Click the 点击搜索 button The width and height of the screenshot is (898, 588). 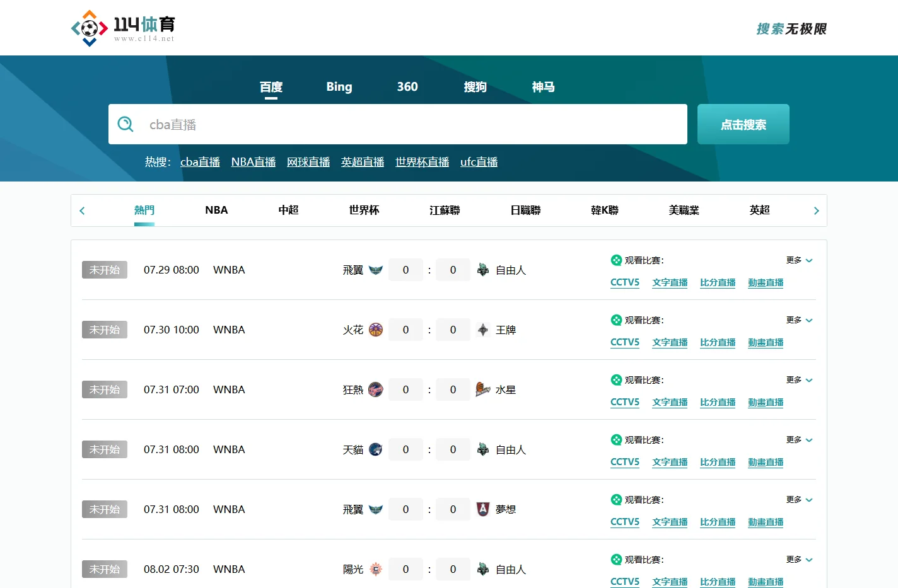[x=743, y=124]
